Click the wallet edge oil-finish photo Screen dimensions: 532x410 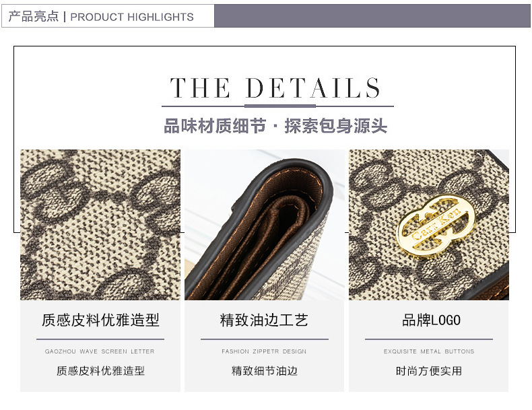264,224
